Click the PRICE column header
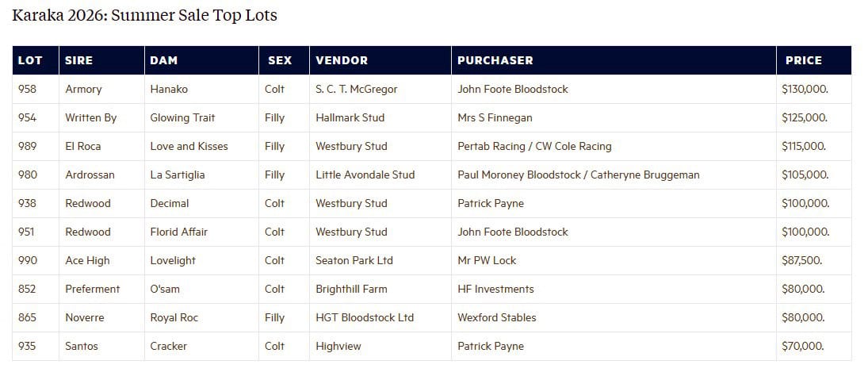Screen dimensions: 868x376 point(804,60)
